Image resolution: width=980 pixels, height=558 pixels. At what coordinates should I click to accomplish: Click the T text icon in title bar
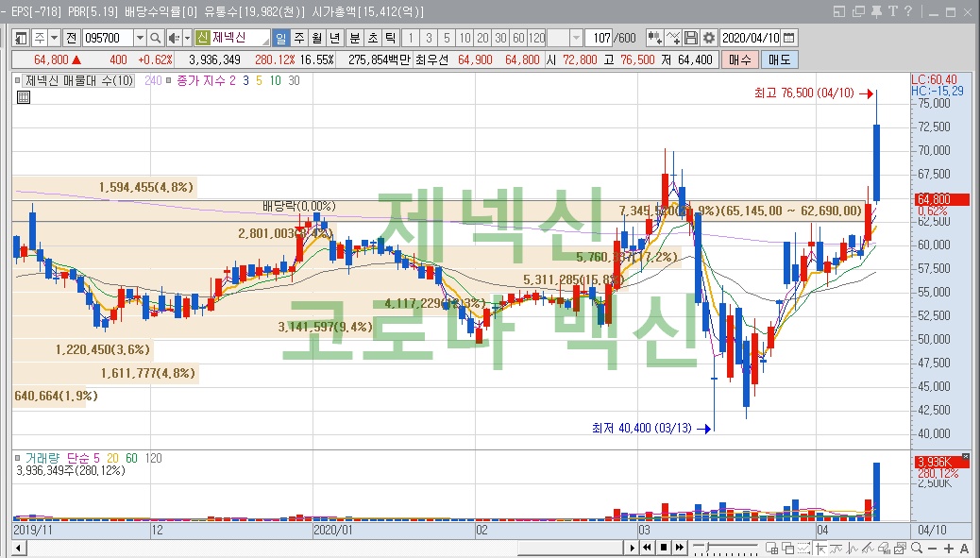pyautogui.click(x=892, y=11)
